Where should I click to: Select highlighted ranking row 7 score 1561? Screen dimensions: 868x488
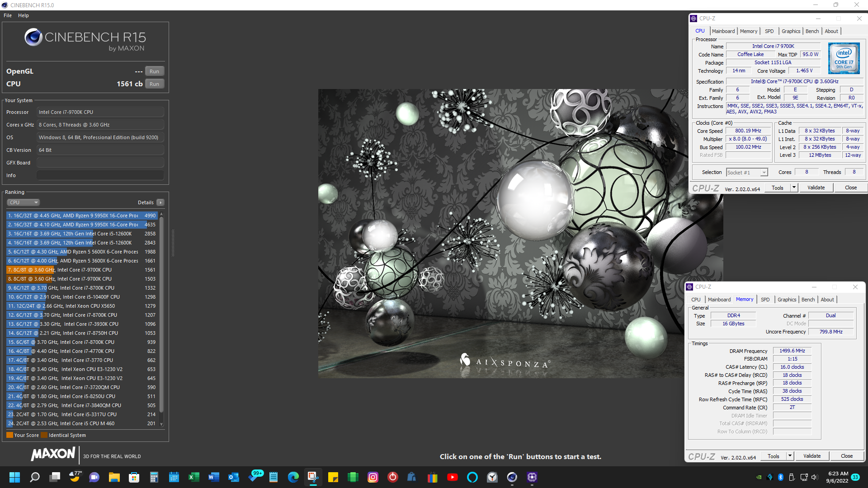82,270
